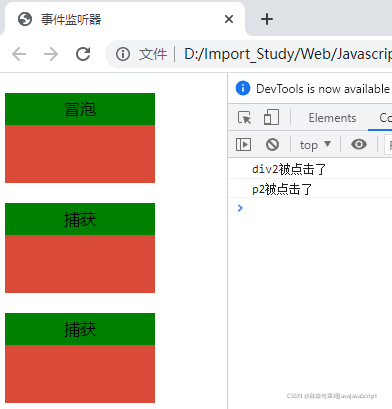Click the globe favicon on the tab
Image resolution: width=392 pixels, height=409 pixels.
[25, 19]
